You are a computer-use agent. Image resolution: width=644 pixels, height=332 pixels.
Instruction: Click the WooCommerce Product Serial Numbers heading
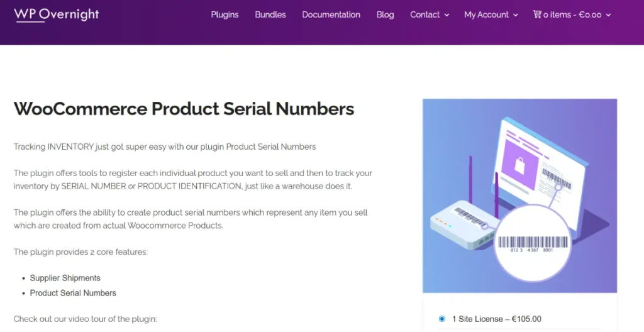(184, 109)
